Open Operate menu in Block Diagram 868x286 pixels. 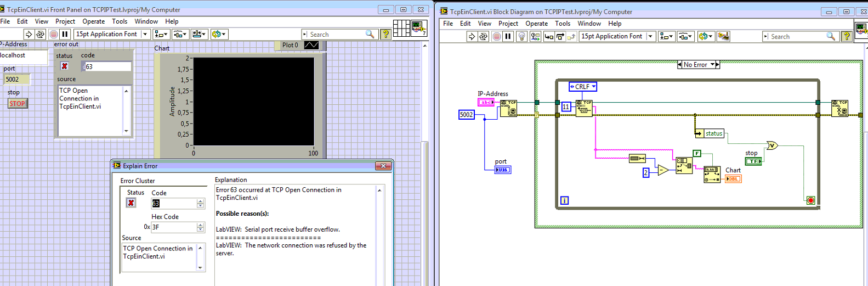(x=536, y=24)
